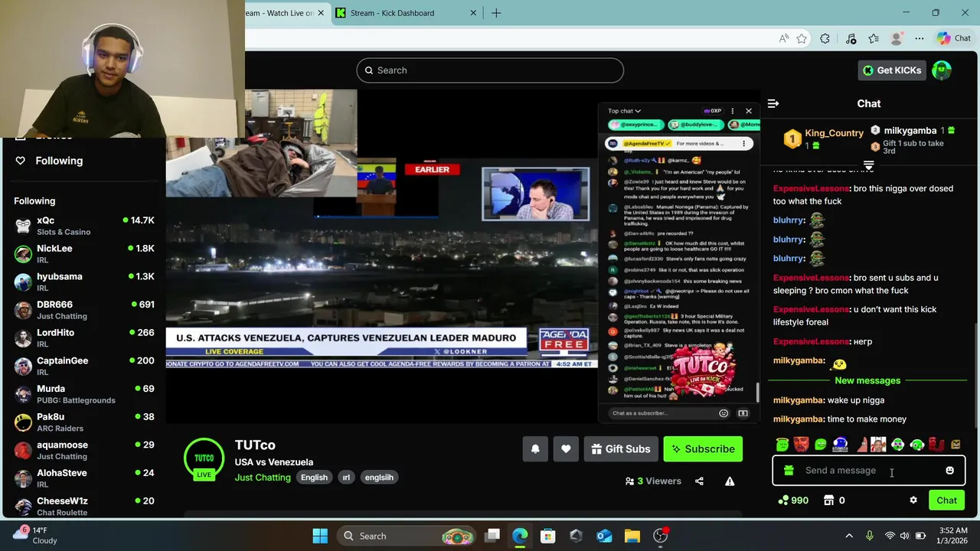The width and height of the screenshot is (980, 551).
Task: Open user profile avatar menu
Action: 942,70
